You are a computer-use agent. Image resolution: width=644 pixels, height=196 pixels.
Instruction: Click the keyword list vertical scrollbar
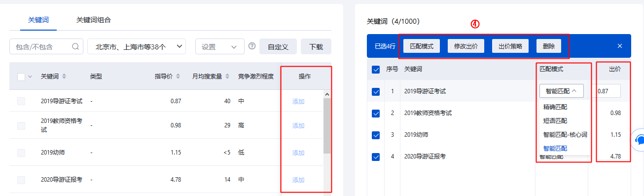pyautogui.click(x=327, y=125)
